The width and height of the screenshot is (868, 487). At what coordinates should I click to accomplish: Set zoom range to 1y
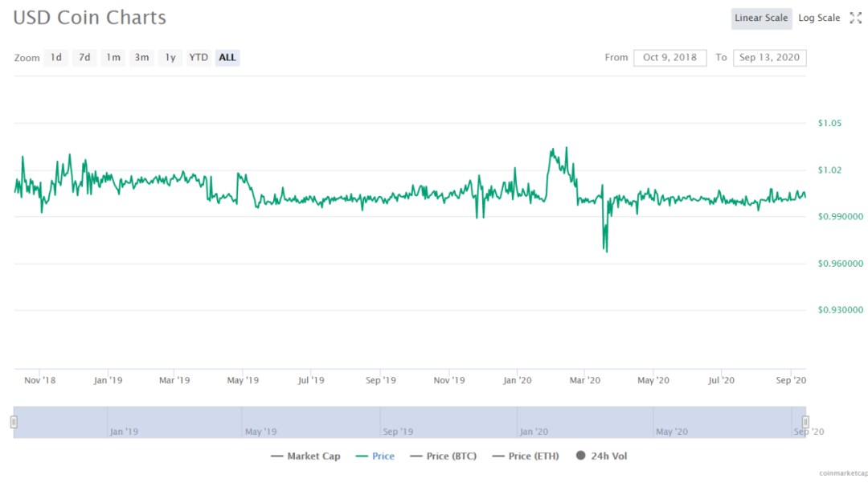point(170,58)
